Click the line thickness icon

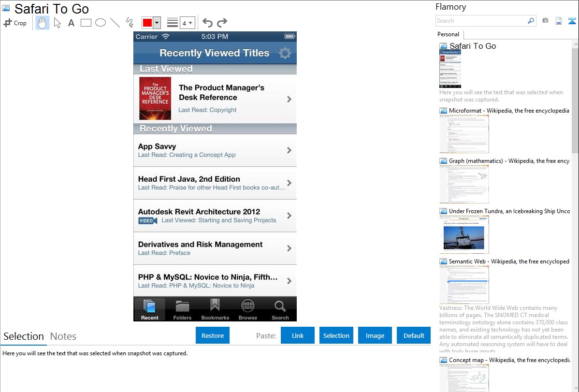click(x=173, y=23)
